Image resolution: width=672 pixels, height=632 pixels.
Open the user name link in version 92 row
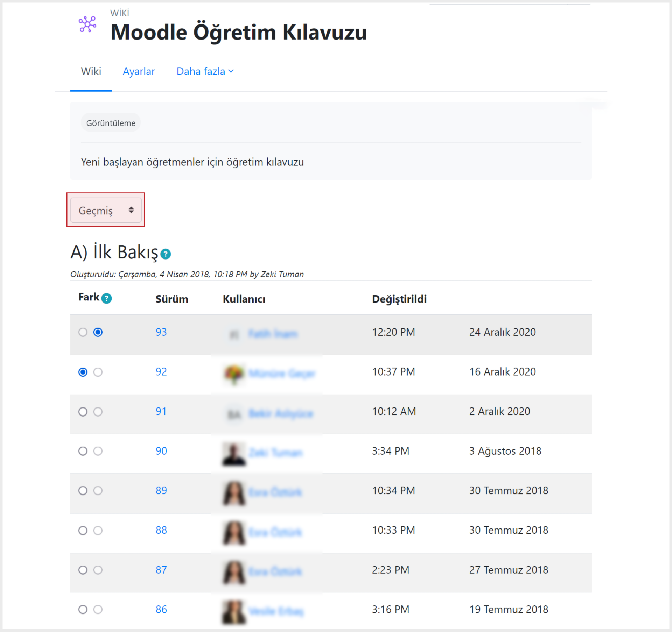282,374
